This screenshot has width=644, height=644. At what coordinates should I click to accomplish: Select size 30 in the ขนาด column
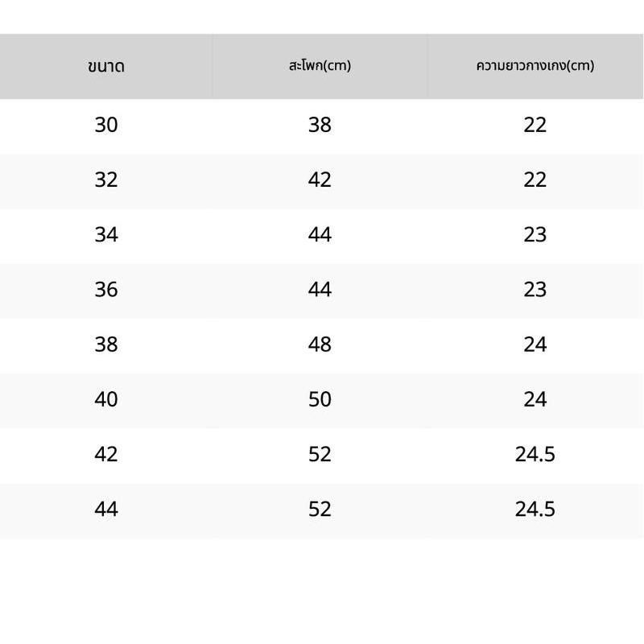(106, 125)
